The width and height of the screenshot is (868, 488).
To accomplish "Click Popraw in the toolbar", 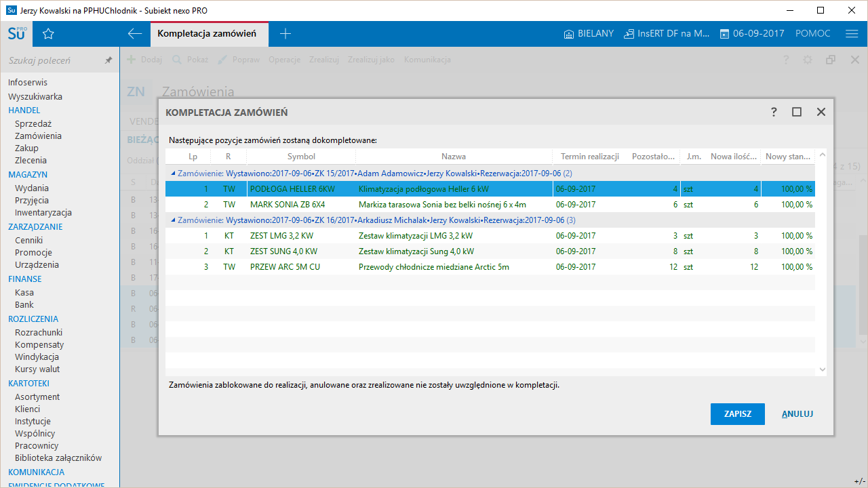I will tap(239, 60).
